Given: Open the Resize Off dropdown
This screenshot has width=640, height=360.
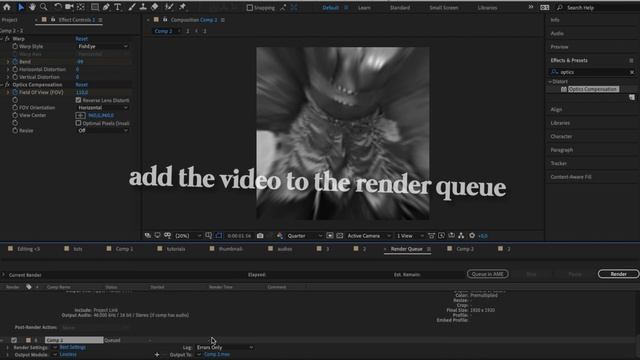Looking at the screenshot, I should tap(102, 131).
